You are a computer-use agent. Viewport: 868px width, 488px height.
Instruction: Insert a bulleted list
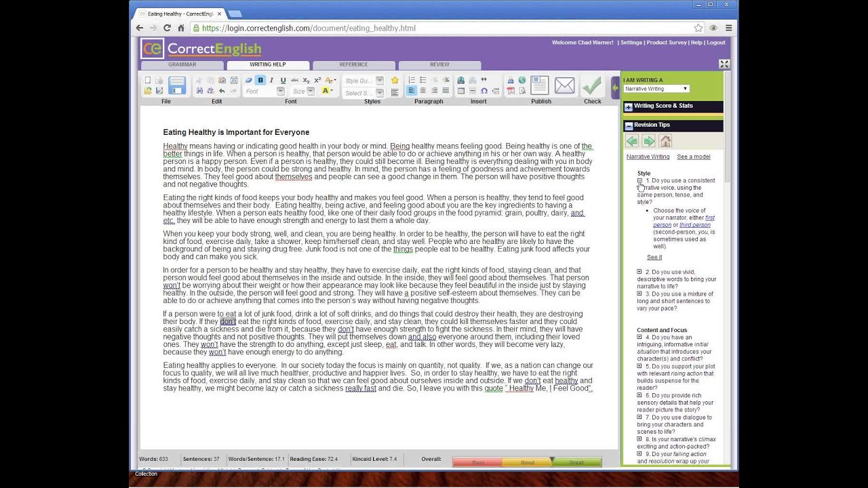pos(423,80)
